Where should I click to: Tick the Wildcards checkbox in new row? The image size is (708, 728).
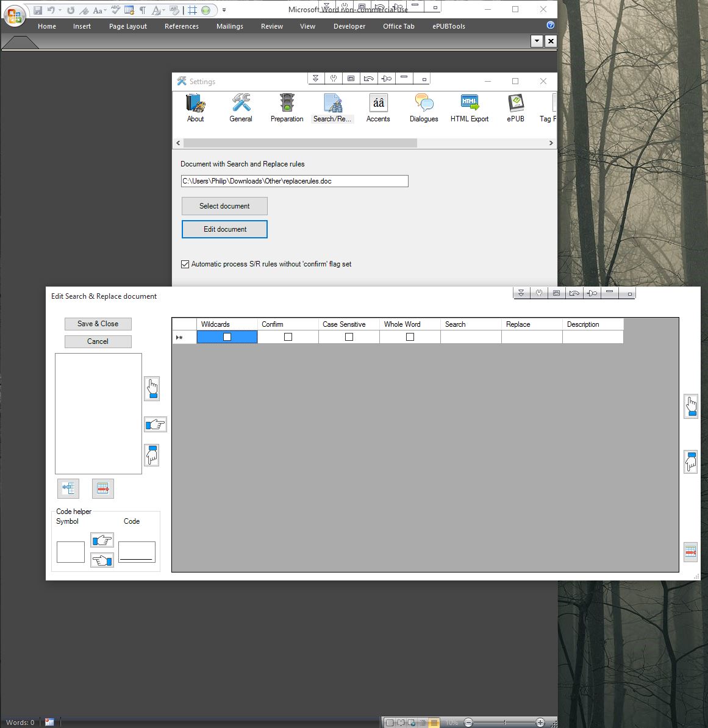click(227, 337)
